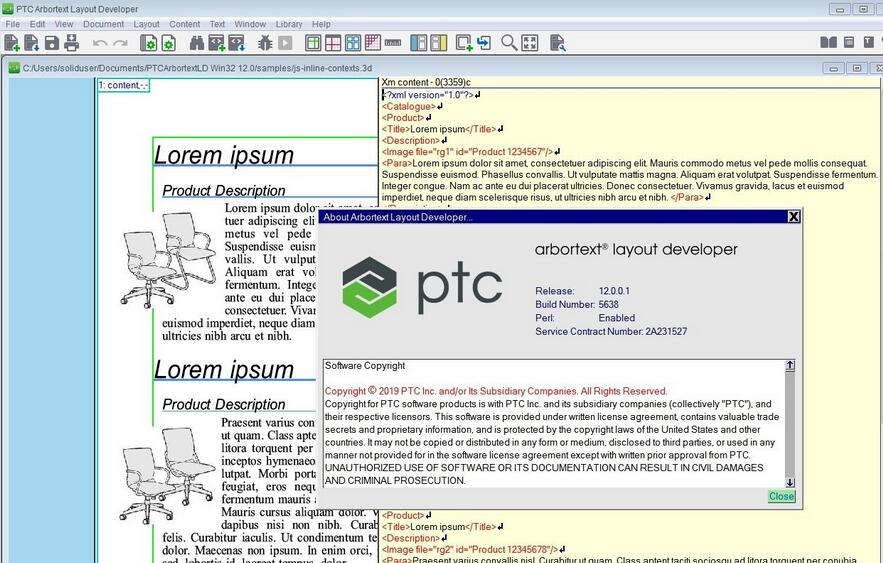Open the Help menu
Screen dimensions: 883x563
(x=321, y=24)
